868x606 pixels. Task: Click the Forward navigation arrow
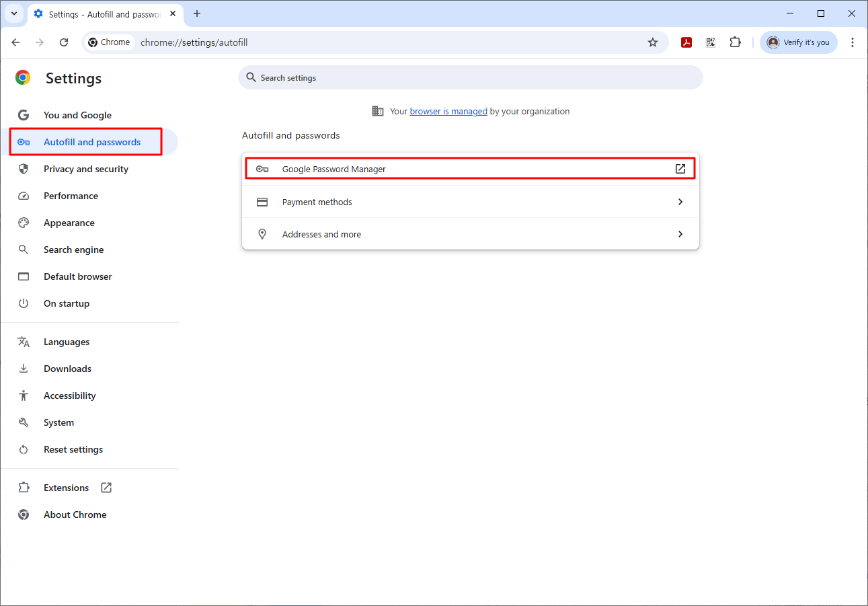tap(40, 42)
